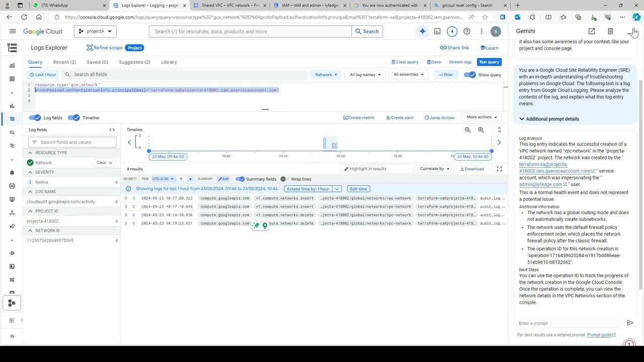Screen dimensions: 644x362
Task: Click the Create metric button
Action: pyautogui.click(x=359, y=118)
